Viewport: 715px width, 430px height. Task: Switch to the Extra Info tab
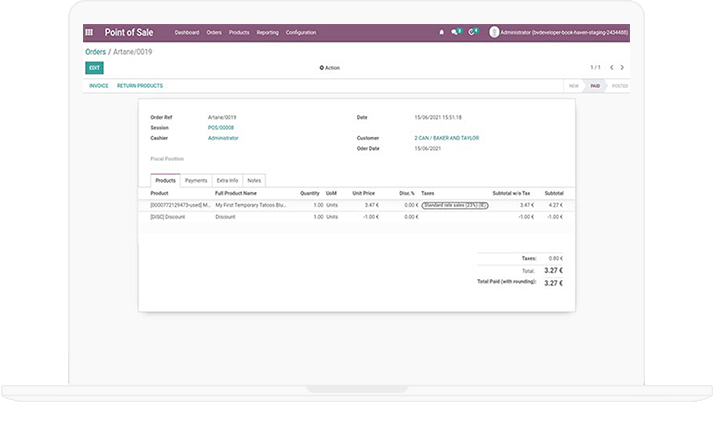click(x=227, y=180)
